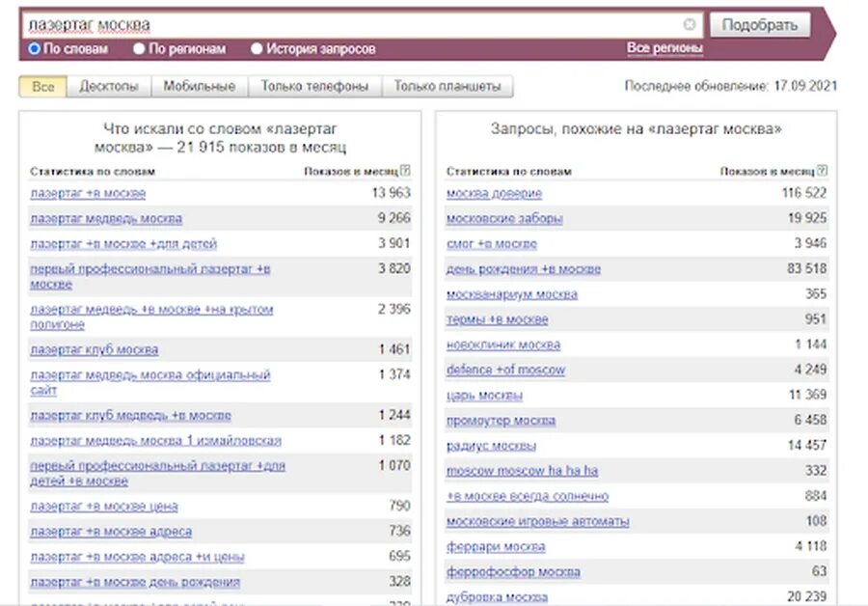Open the день рождения +в москве query
The width and height of the screenshot is (868, 606).
524,269
